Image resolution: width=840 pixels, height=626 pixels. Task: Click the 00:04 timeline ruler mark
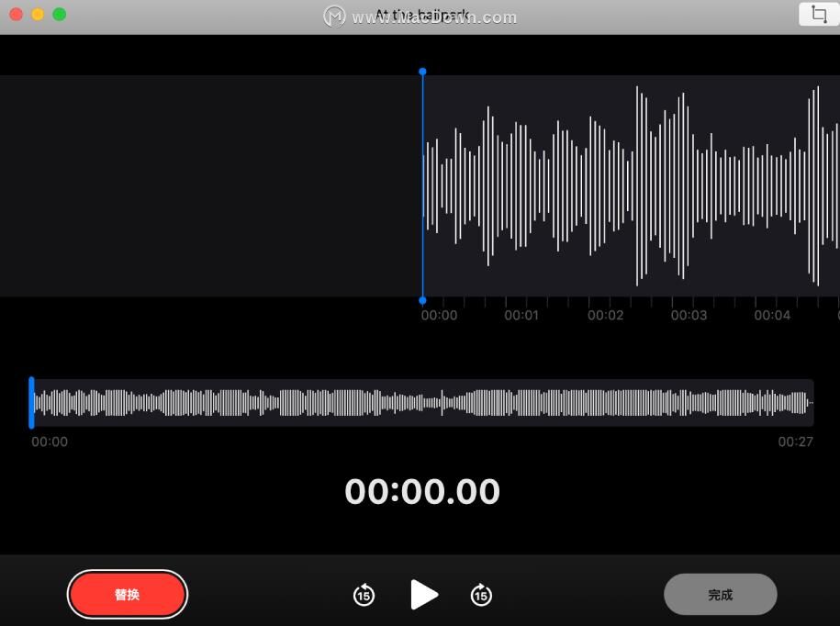click(772, 315)
